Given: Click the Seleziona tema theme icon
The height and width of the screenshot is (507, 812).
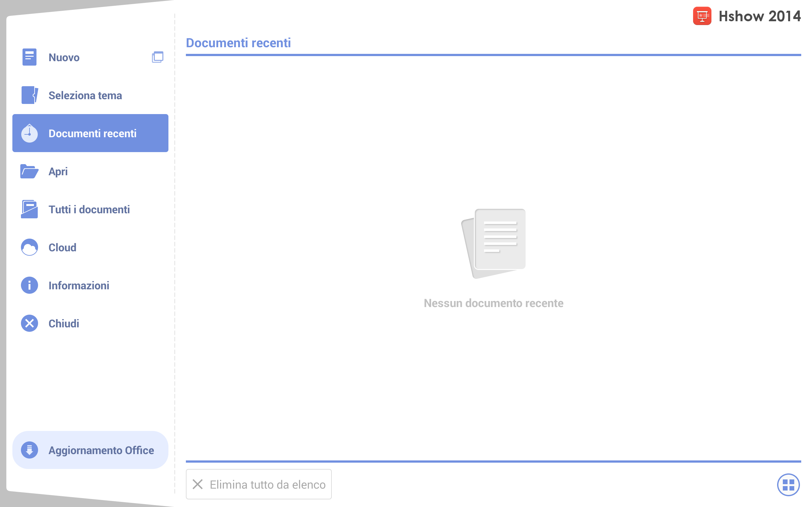Looking at the screenshot, I should (x=29, y=95).
